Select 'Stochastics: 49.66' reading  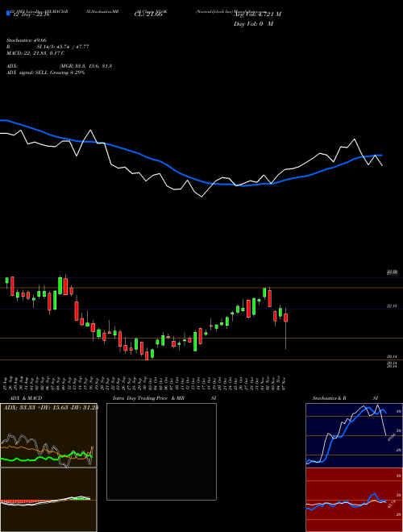coord(26,40)
